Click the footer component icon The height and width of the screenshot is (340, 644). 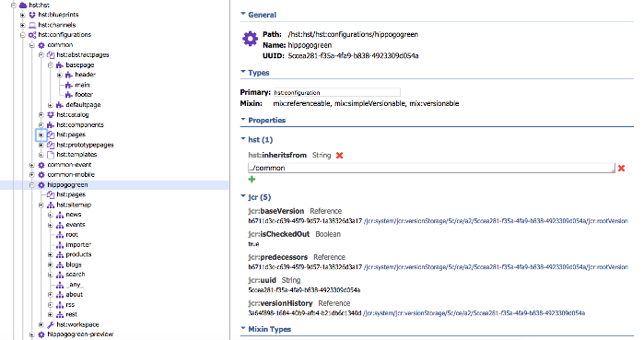click(68, 95)
